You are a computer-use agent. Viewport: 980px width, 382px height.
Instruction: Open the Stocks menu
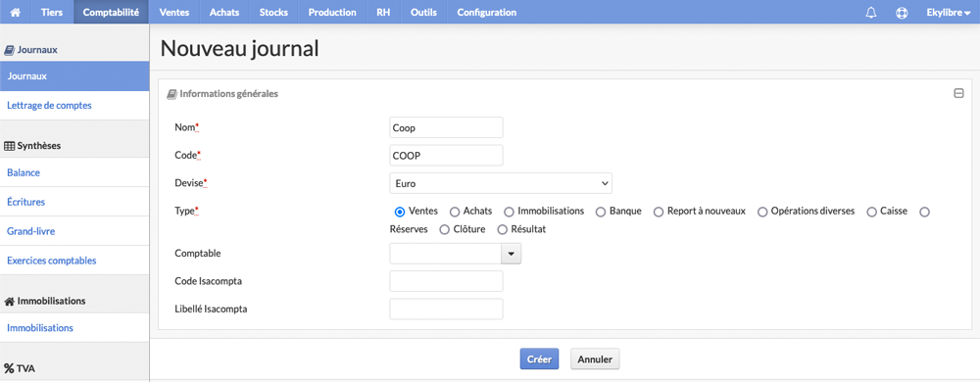click(x=273, y=13)
